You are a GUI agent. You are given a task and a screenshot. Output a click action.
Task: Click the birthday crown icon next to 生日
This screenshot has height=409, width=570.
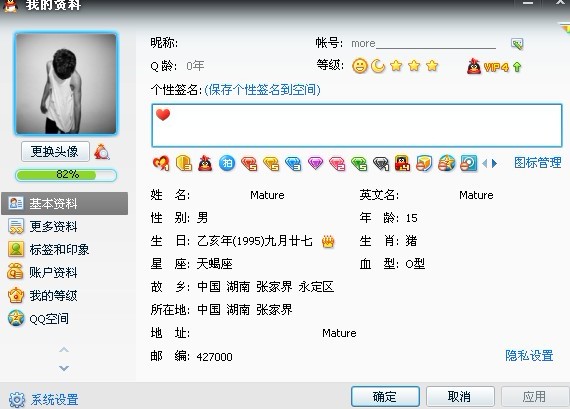click(x=328, y=241)
